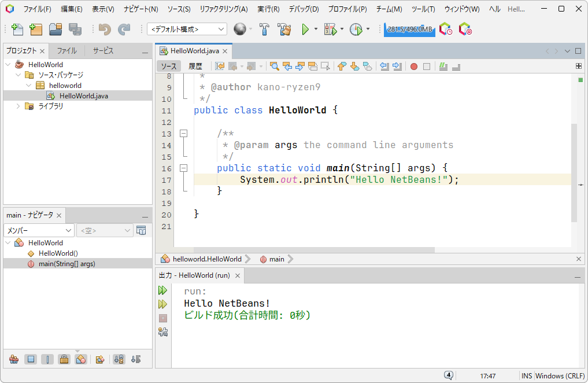Viewport: 588px width, 383px height.
Task: Click the Open Project toolbar icon
Action: click(x=56, y=30)
